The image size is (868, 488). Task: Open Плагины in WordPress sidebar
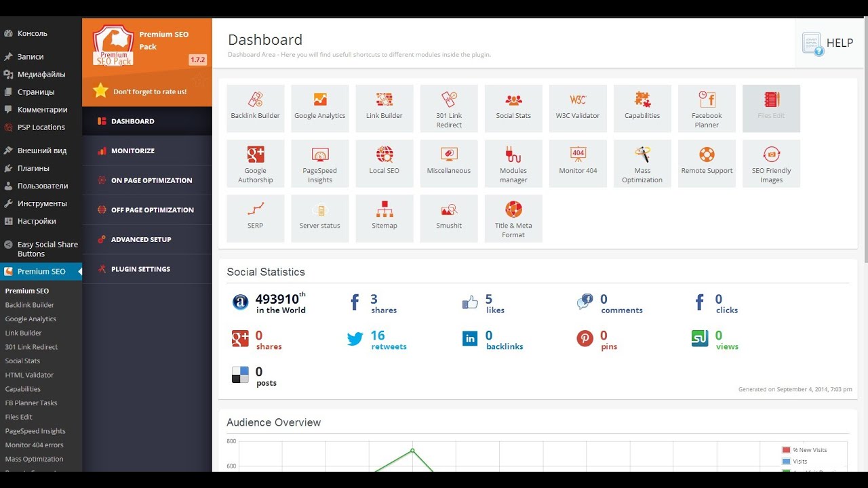(x=41, y=168)
